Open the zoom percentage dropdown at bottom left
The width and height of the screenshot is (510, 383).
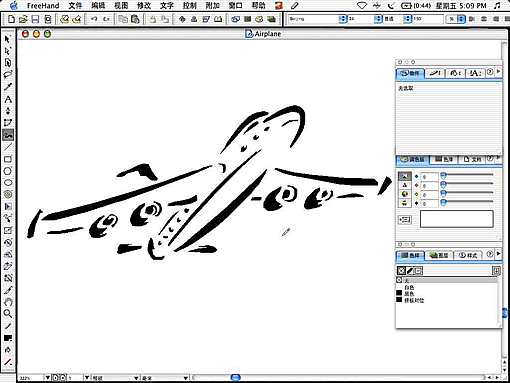tap(47, 378)
